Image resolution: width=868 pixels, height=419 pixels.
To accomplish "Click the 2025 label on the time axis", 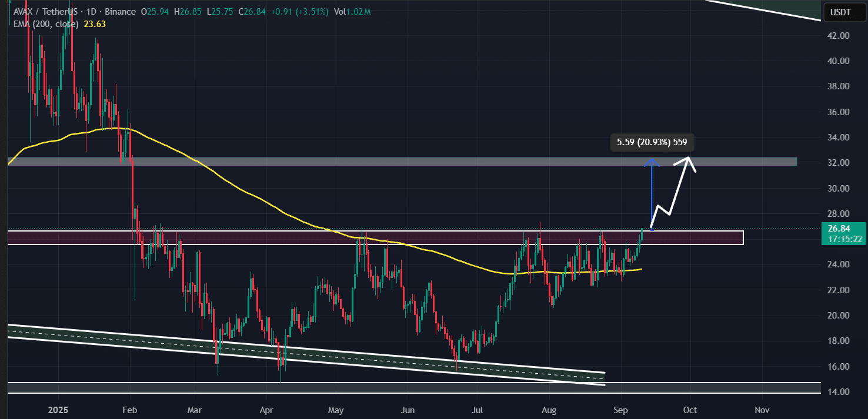I will pyautogui.click(x=57, y=410).
